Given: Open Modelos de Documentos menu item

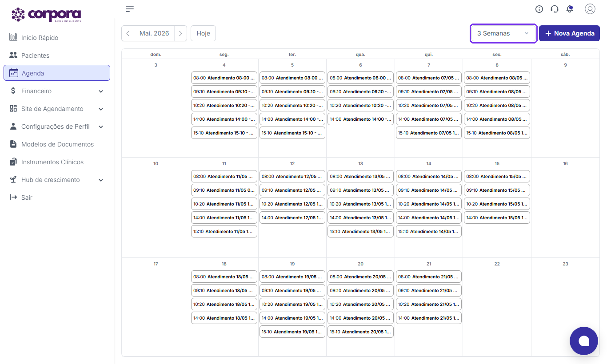Looking at the screenshot, I should [57, 144].
